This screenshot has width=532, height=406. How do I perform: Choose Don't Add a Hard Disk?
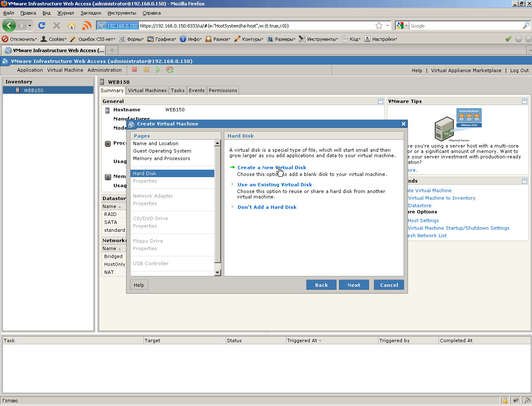click(x=267, y=207)
